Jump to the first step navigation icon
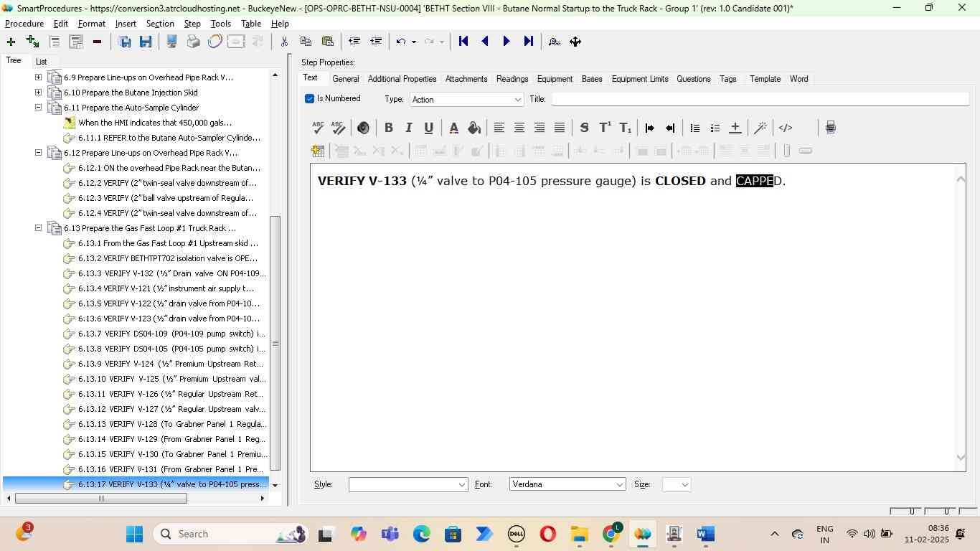Screen dimensions: 980x551 [463, 42]
